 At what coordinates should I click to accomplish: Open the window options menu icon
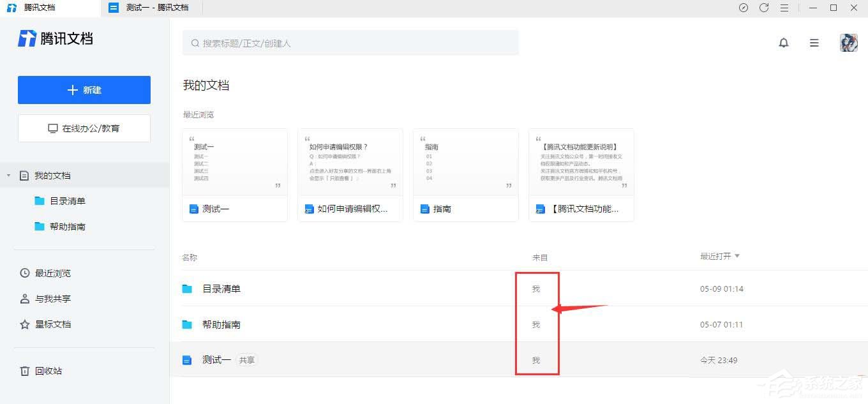pyautogui.click(x=784, y=8)
